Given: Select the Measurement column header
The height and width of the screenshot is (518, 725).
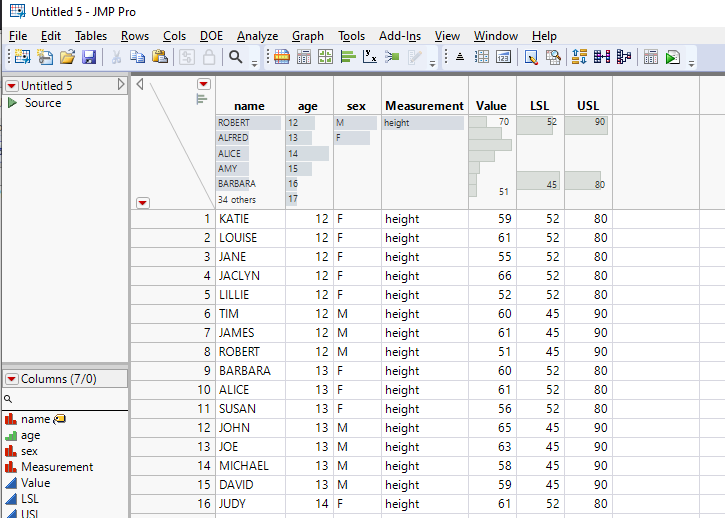Looking at the screenshot, I should coord(424,105).
